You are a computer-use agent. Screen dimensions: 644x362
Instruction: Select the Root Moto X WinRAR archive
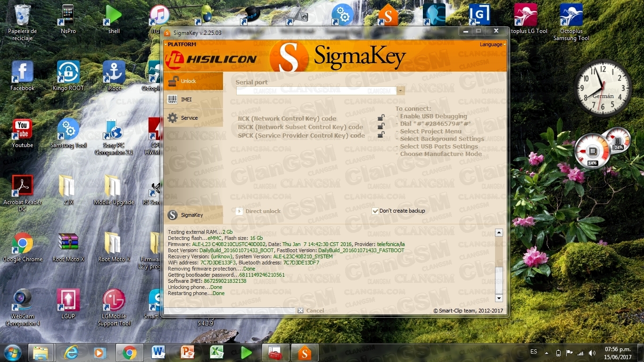click(x=68, y=247)
